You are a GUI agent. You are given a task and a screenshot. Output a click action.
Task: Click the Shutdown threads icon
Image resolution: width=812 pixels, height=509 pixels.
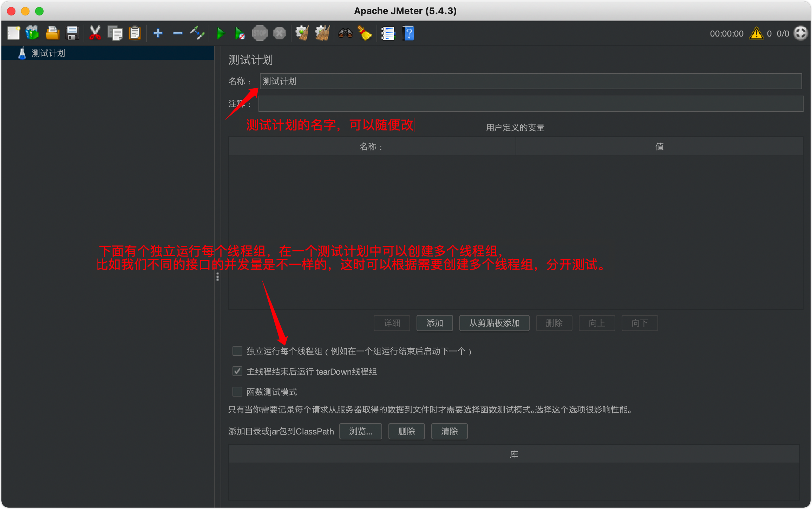coord(280,33)
